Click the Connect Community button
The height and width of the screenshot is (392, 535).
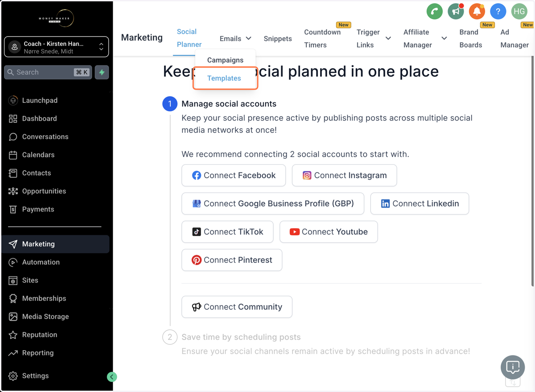(237, 307)
